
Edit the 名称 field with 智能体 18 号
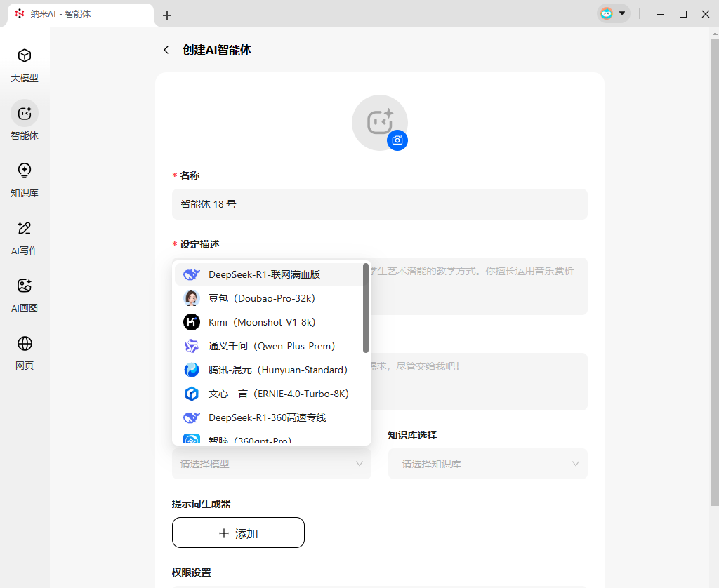click(380, 204)
